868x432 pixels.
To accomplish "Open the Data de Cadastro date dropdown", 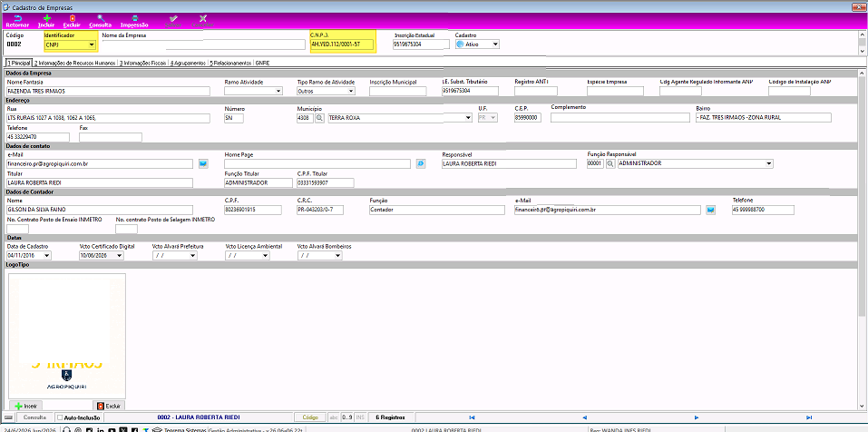I will click(46, 256).
